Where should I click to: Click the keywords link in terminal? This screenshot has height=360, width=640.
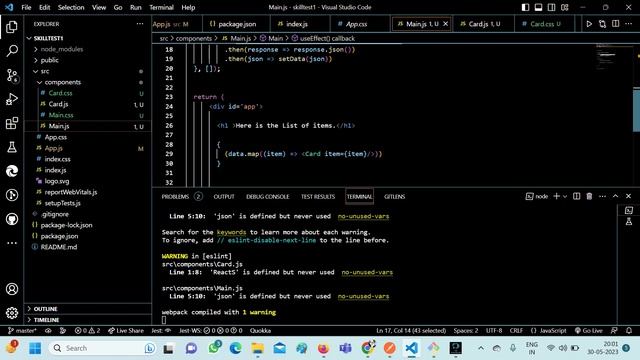coord(231,232)
